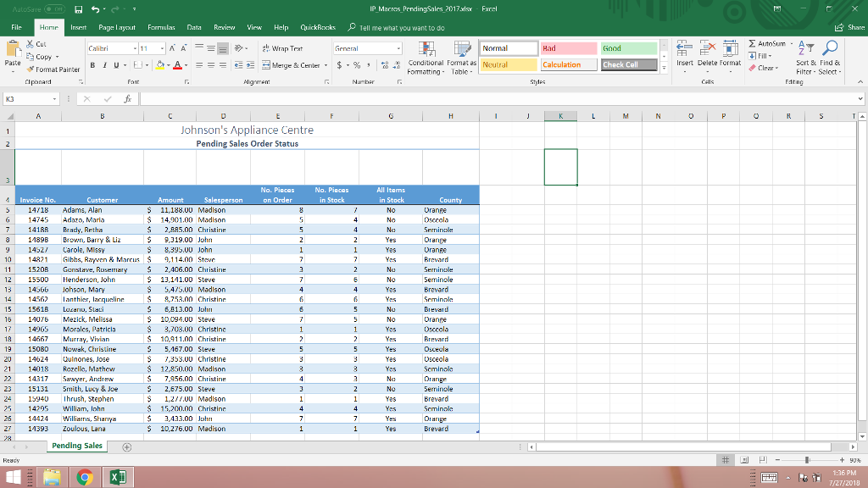The image size is (868, 488).
Task: Toggle the AutoSave switch
Action: pos(54,9)
